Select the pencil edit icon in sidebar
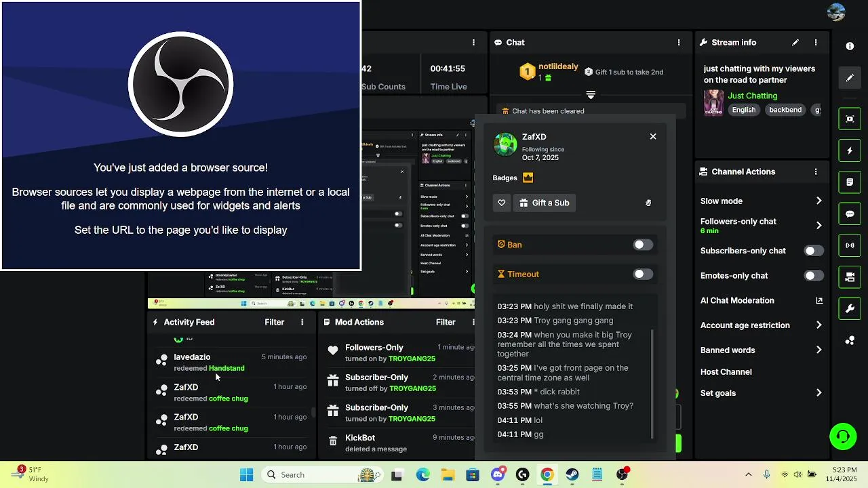The height and width of the screenshot is (488, 868). (850, 78)
